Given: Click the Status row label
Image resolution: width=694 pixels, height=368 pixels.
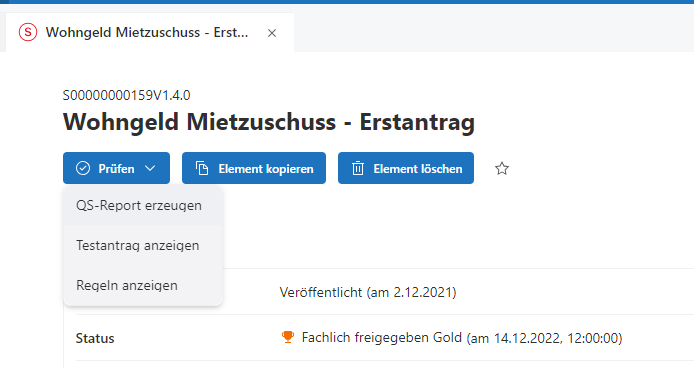Looking at the screenshot, I should (x=95, y=338).
